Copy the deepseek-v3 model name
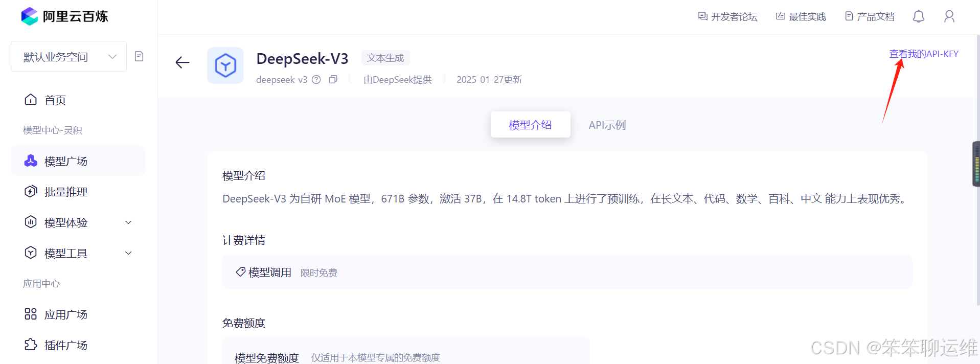Screen dimensions: 980x364 point(333,79)
